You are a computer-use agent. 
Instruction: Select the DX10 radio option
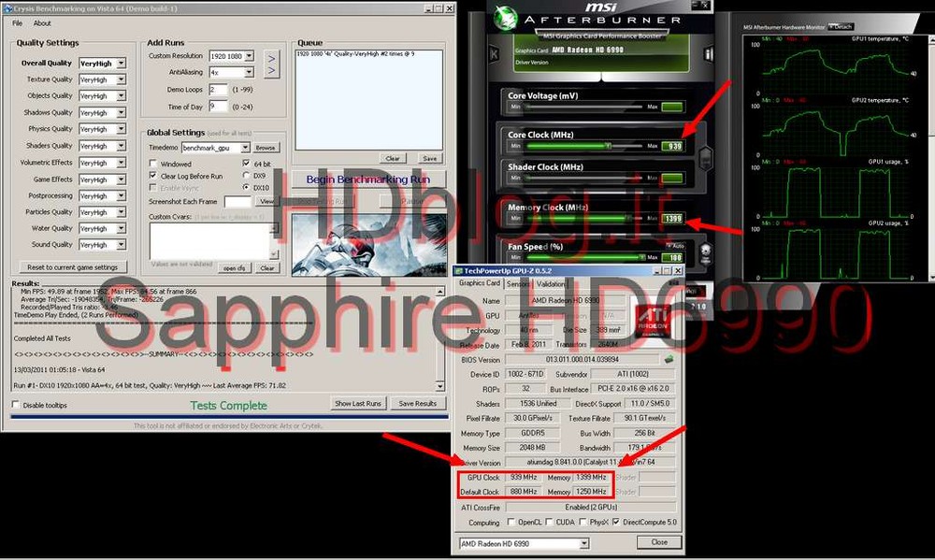[246, 187]
